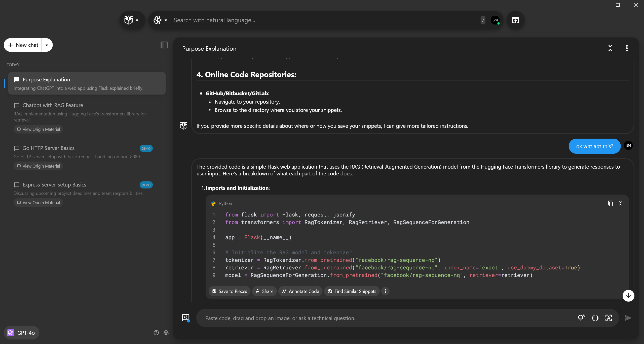Click Find Similar Snippets button
Screen dimensions: 644x344
[x=352, y=291]
